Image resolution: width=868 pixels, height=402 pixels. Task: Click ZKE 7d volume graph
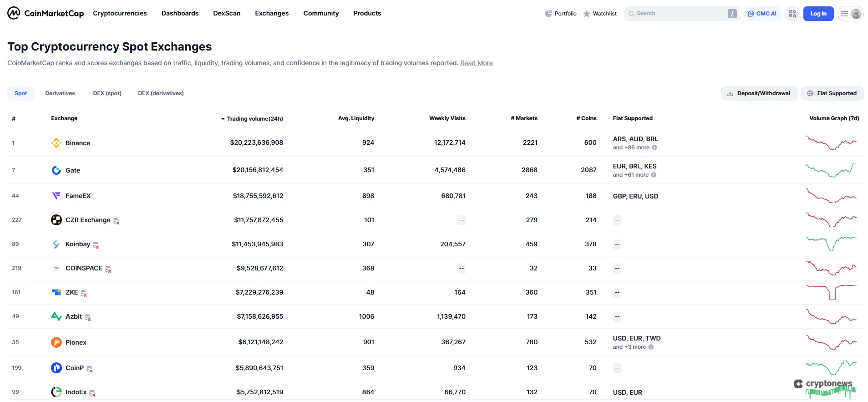[x=831, y=292]
